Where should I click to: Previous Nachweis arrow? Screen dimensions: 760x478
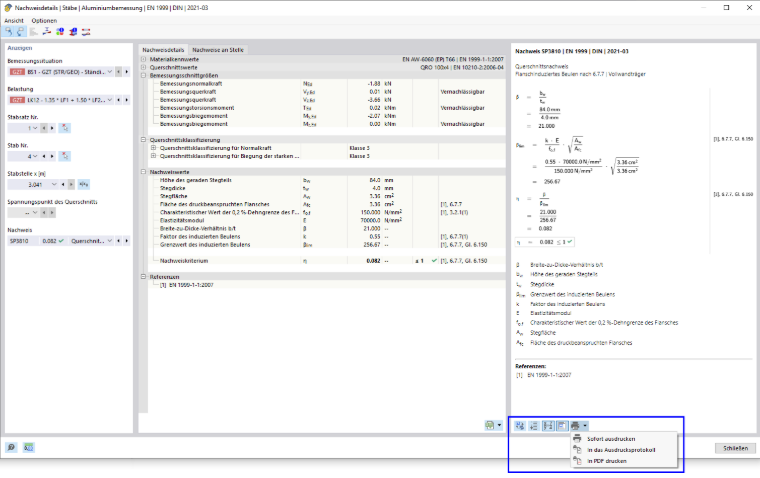[x=118, y=240]
